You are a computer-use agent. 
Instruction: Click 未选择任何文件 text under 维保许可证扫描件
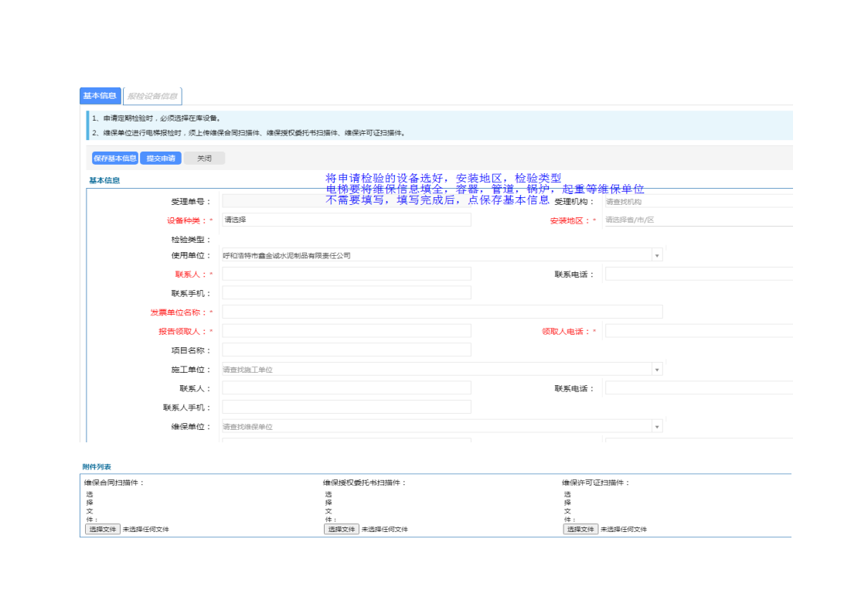624,529
